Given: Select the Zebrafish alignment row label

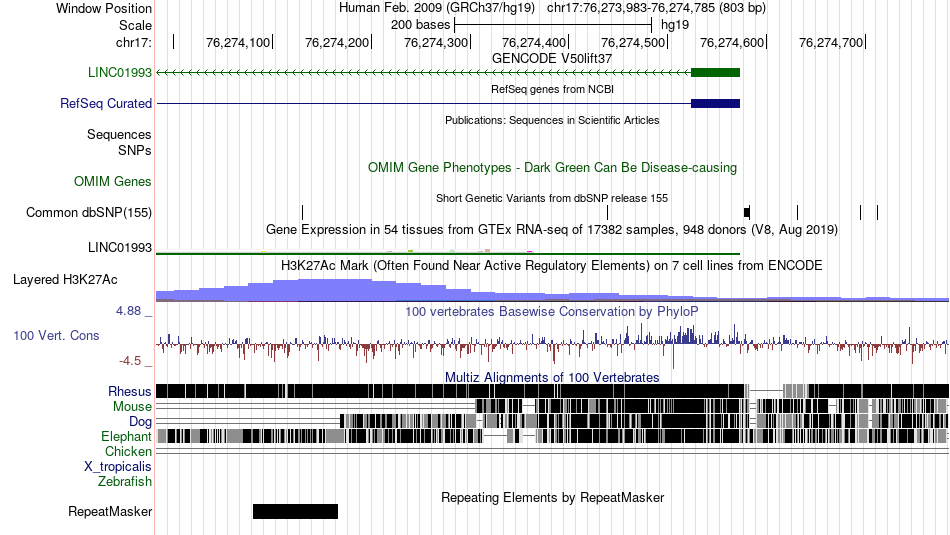Looking at the screenshot, I should 125,482.
